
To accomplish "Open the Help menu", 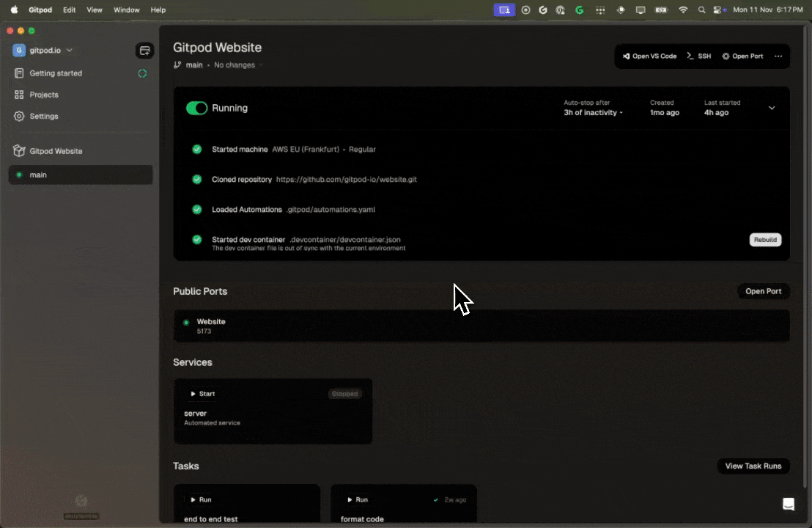I will point(158,10).
